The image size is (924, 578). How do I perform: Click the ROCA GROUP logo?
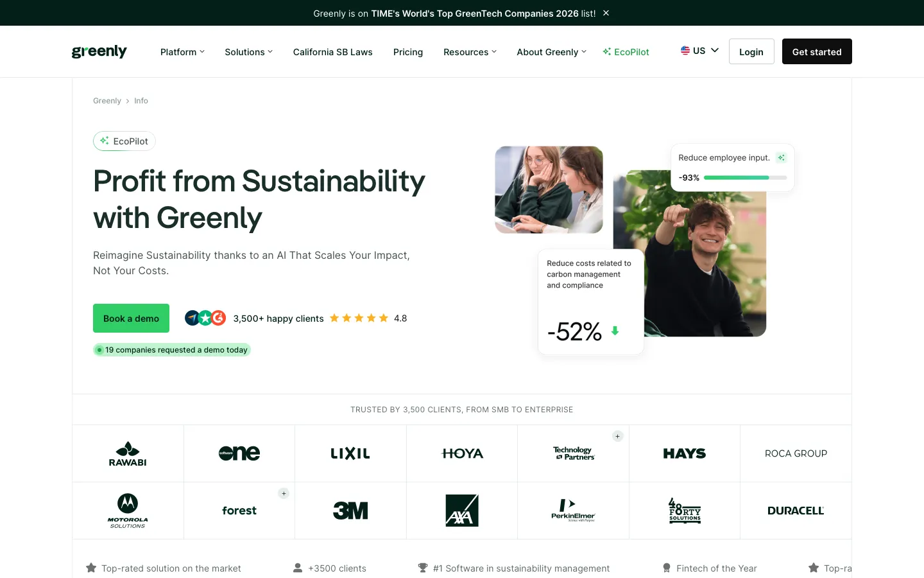796,453
